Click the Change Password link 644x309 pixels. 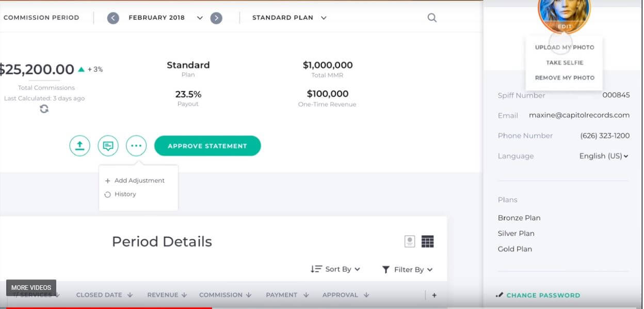click(538, 296)
